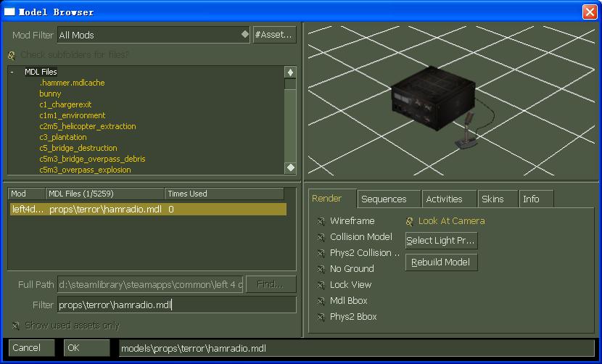
Task: Select the .hammer.mdlcache folder
Action: coord(72,83)
